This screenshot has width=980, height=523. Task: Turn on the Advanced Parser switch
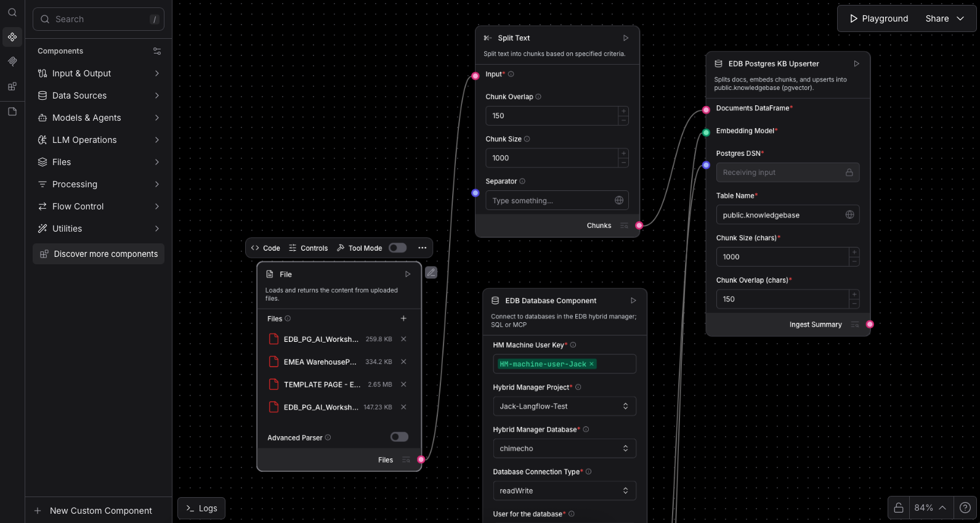[399, 437]
